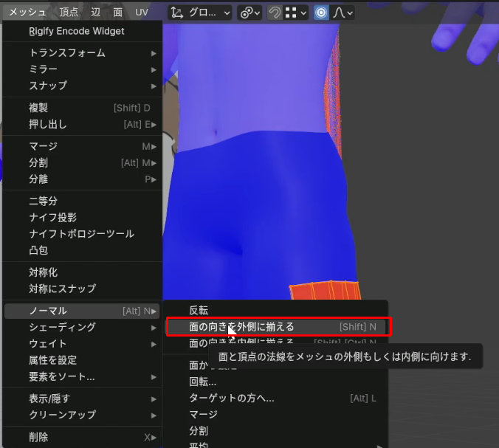Open the UV menu
Screen dimensions: 499x448
tap(142, 13)
